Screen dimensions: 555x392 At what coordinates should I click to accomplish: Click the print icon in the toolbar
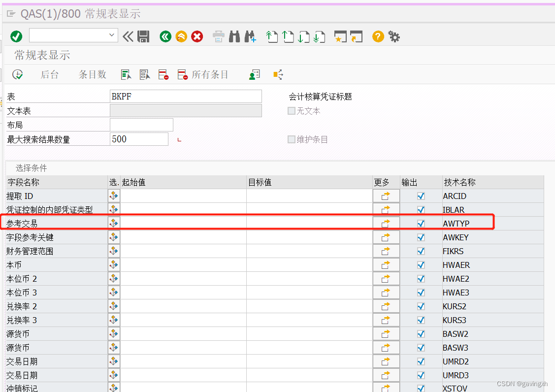(x=218, y=36)
